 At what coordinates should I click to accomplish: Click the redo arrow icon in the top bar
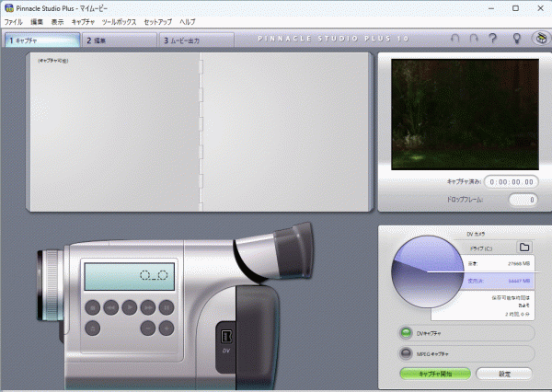474,38
